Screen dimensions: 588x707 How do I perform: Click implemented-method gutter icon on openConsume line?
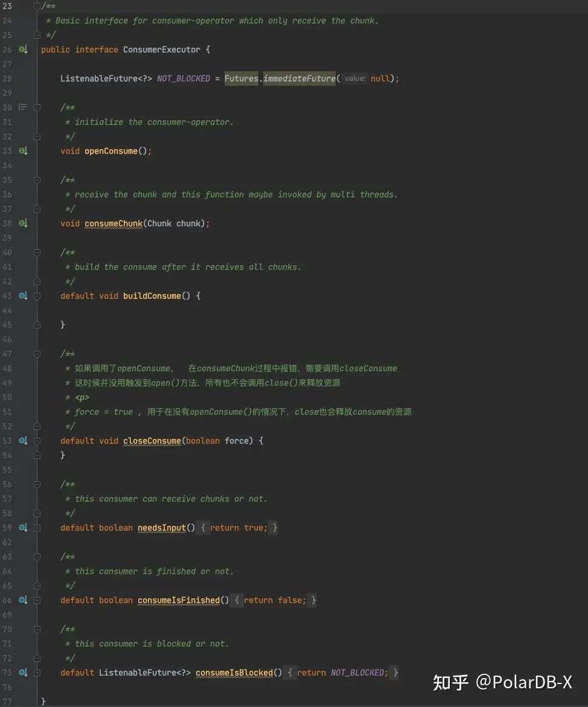click(23, 151)
